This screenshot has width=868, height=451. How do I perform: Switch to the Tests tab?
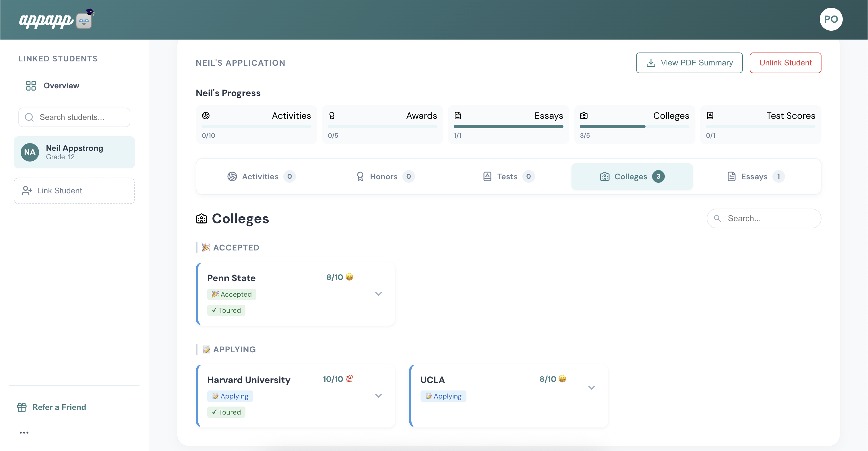(508, 176)
